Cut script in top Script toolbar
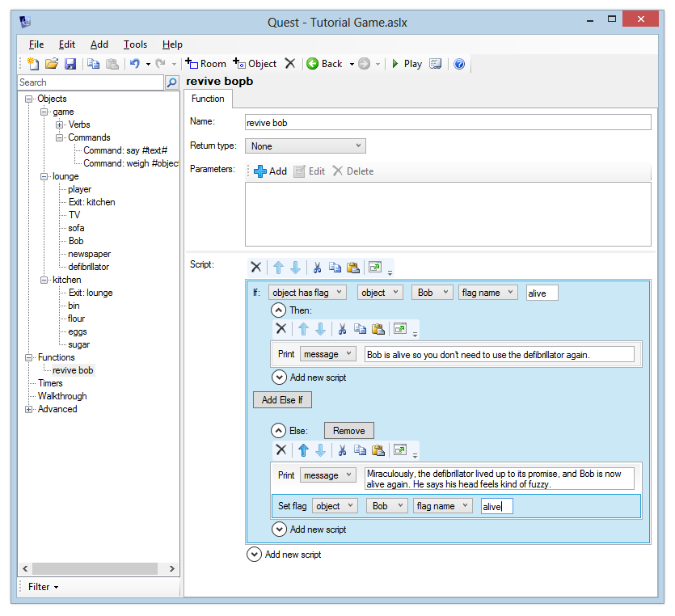The image size is (675, 616). point(317,268)
